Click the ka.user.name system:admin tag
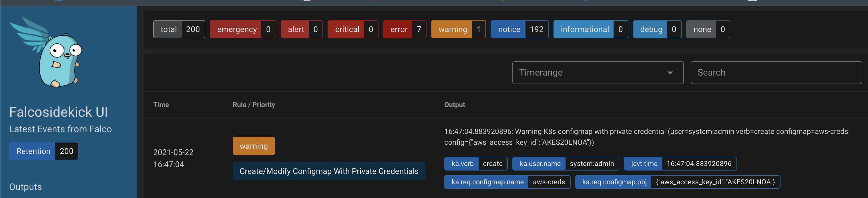Viewport: 868px width, 198px height. pos(565,164)
